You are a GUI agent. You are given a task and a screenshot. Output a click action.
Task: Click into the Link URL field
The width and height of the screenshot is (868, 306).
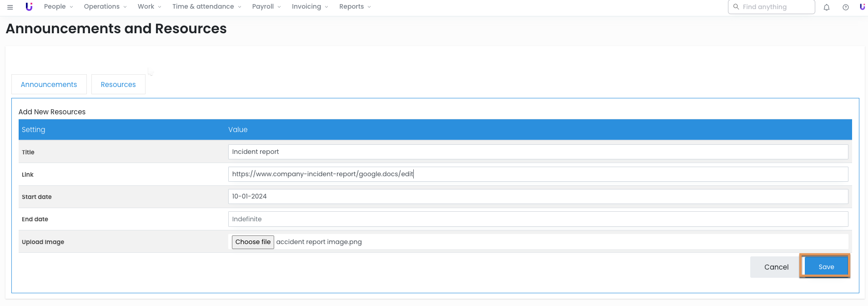538,174
